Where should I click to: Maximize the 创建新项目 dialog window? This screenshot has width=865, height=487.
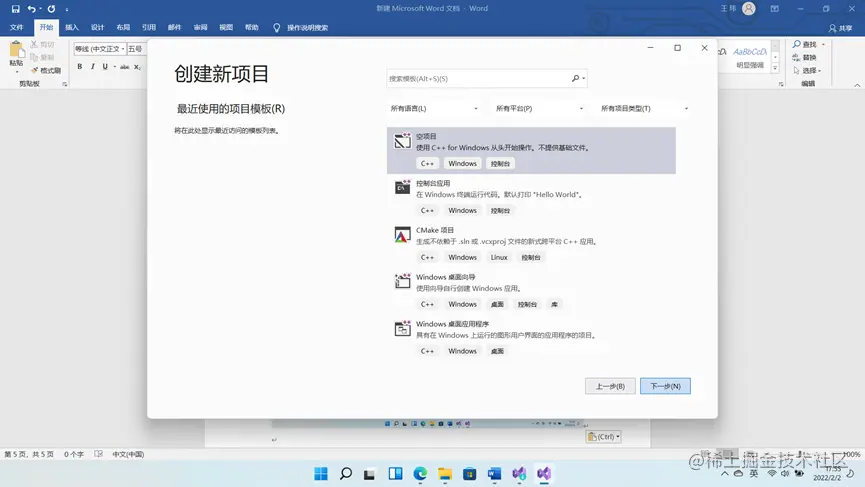(x=677, y=48)
